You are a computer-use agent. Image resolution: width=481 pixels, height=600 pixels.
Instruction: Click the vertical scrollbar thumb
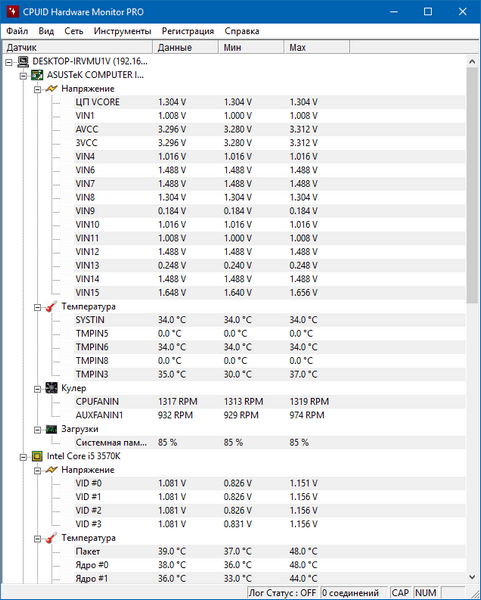point(472,185)
